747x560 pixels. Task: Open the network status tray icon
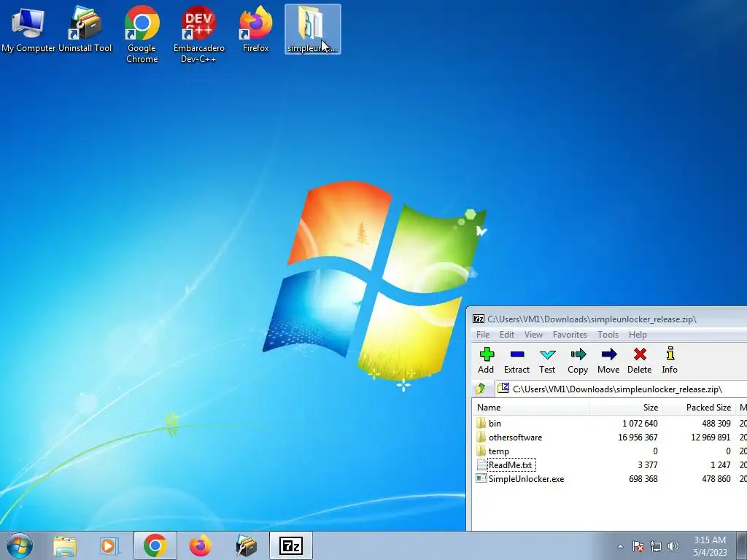click(656, 546)
